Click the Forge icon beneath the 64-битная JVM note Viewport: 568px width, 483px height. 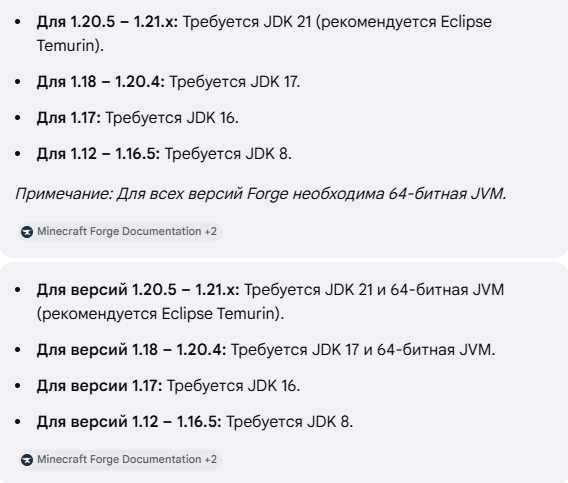pos(27,232)
